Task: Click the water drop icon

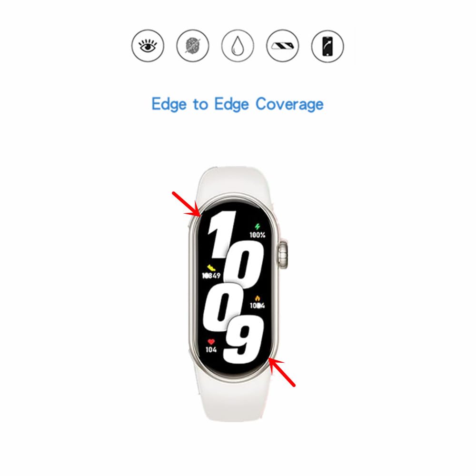Action: 238,46
